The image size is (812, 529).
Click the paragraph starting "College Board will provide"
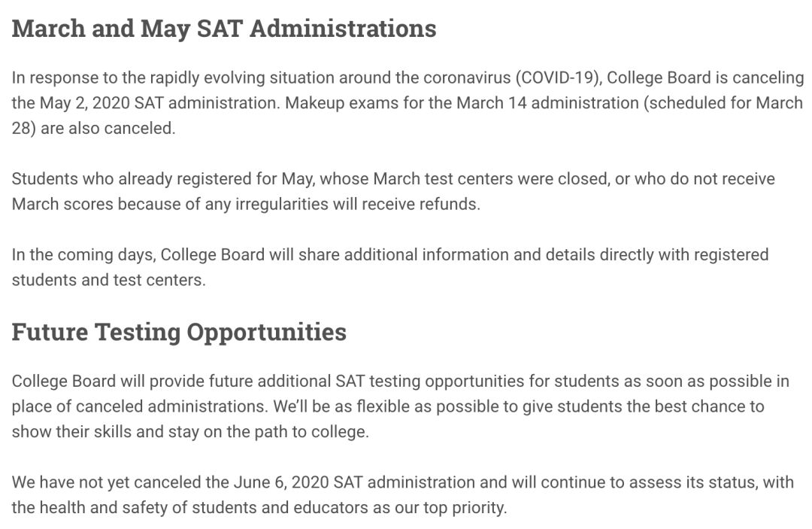[400, 406]
